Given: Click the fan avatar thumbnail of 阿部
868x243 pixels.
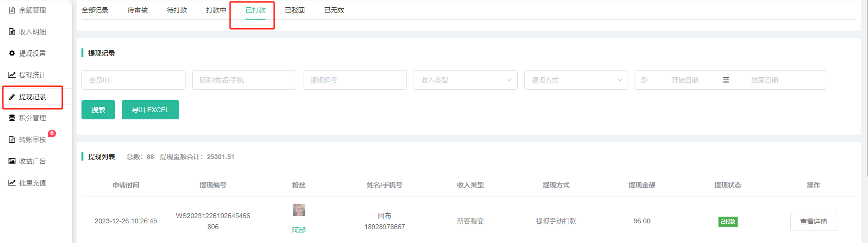Looking at the screenshot, I should coord(299,210).
